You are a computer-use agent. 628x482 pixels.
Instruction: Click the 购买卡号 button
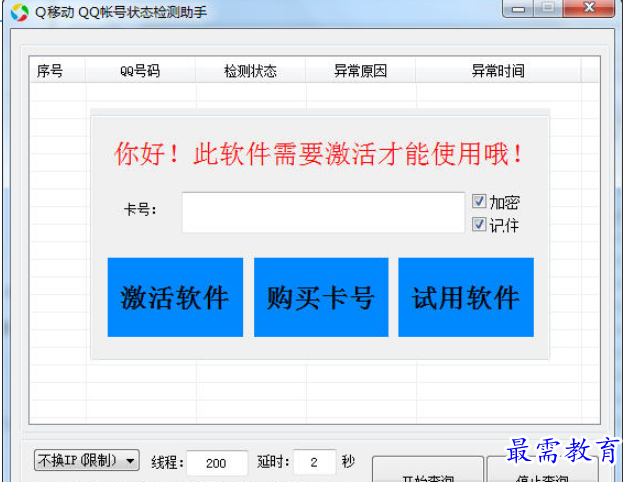point(321,297)
